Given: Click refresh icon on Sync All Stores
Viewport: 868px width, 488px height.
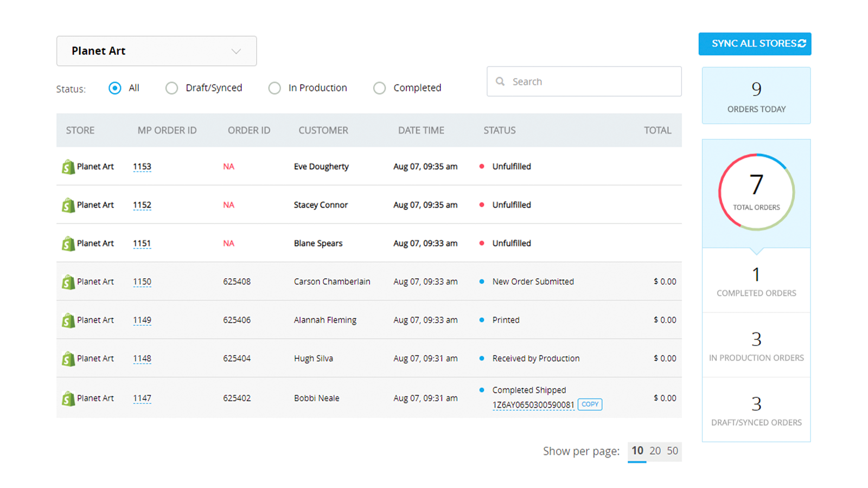Looking at the screenshot, I should click(x=802, y=43).
